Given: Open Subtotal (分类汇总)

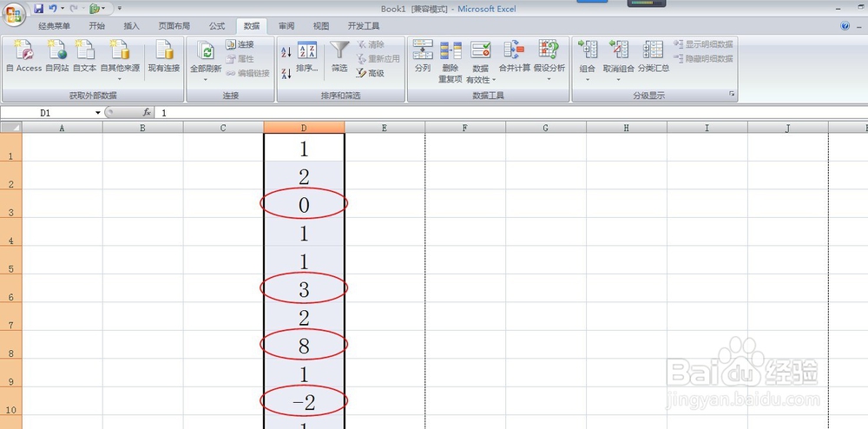Looking at the screenshot, I should [x=654, y=57].
